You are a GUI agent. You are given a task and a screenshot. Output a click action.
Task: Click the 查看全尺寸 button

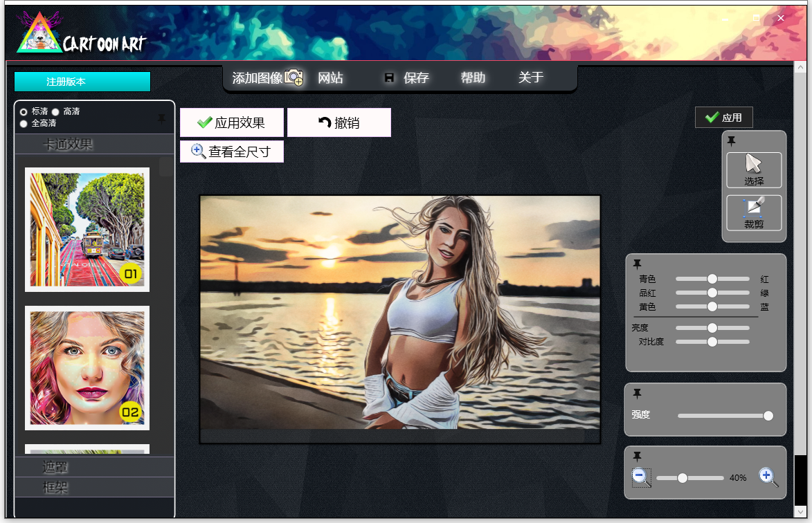(x=232, y=152)
